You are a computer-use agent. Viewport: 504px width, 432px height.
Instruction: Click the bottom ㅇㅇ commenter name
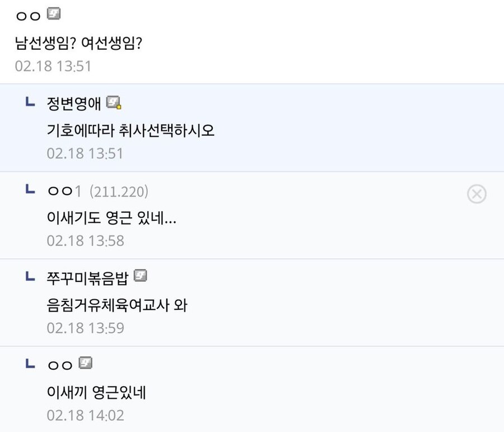[59, 364]
